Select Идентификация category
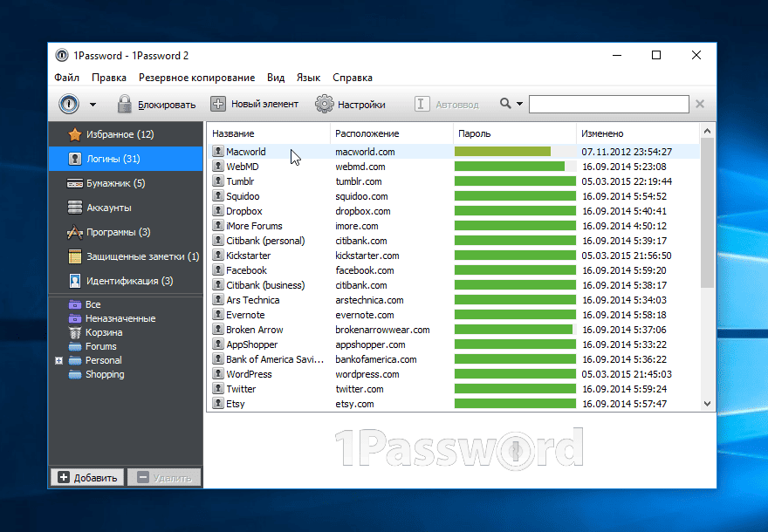 pyautogui.click(x=126, y=281)
